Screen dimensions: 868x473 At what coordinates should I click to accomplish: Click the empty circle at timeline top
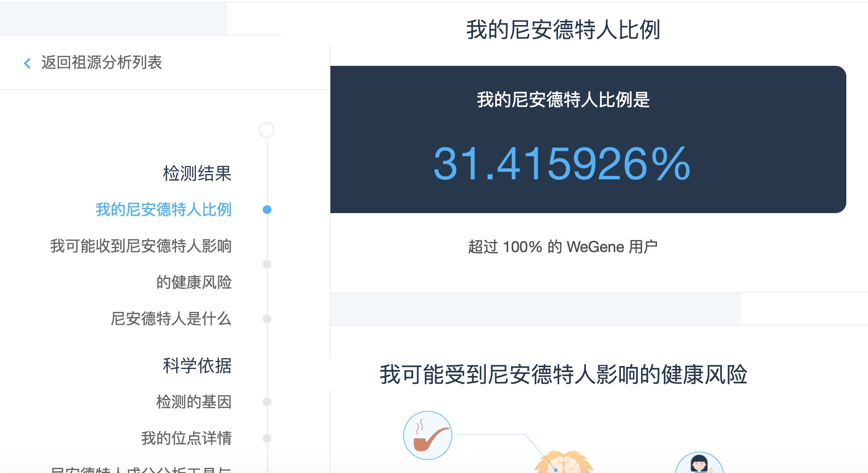tap(267, 130)
